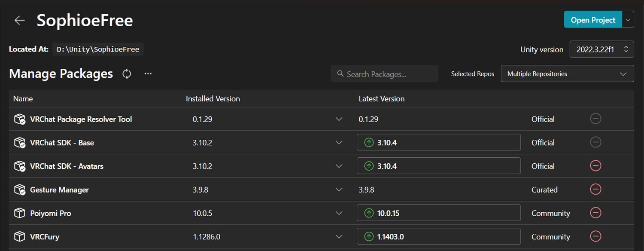Click installed version 10.0.5 of Poiyomi Pro
The image size is (644, 251).
[202, 213]
